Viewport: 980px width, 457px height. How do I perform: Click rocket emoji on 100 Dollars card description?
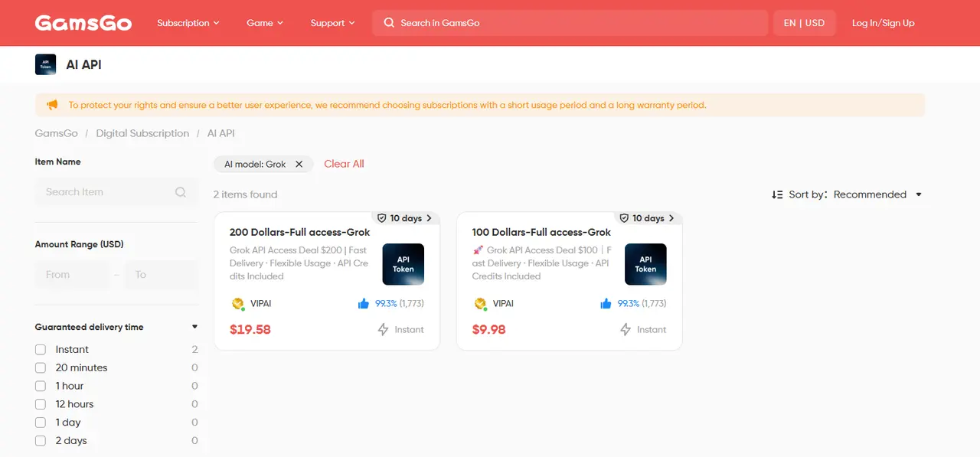click(x=478, y=250)
